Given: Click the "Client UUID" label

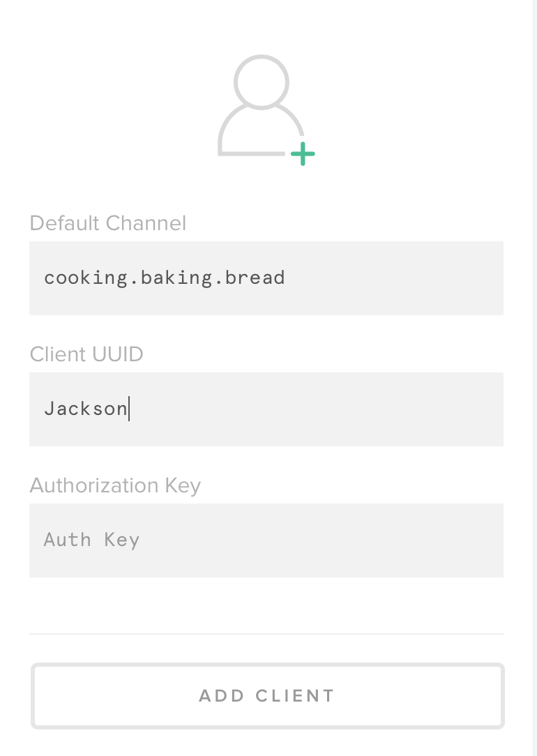Looking at the screenshot, I should 86,354.
